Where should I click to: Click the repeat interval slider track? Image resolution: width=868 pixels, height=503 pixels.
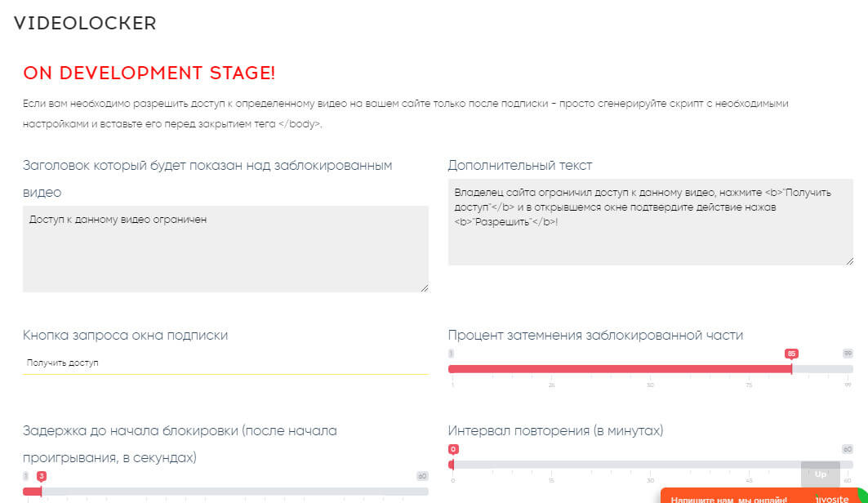651,465
